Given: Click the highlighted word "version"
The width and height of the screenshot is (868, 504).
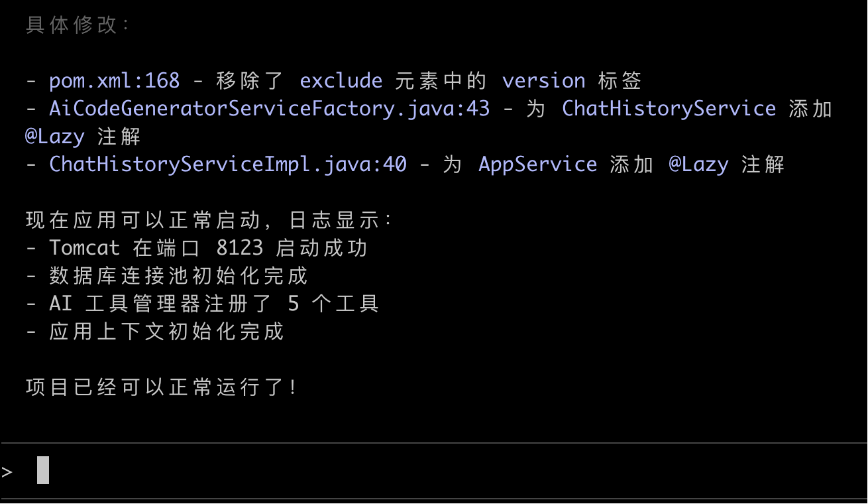Looking at the screenshot, I should coord(543,81).
